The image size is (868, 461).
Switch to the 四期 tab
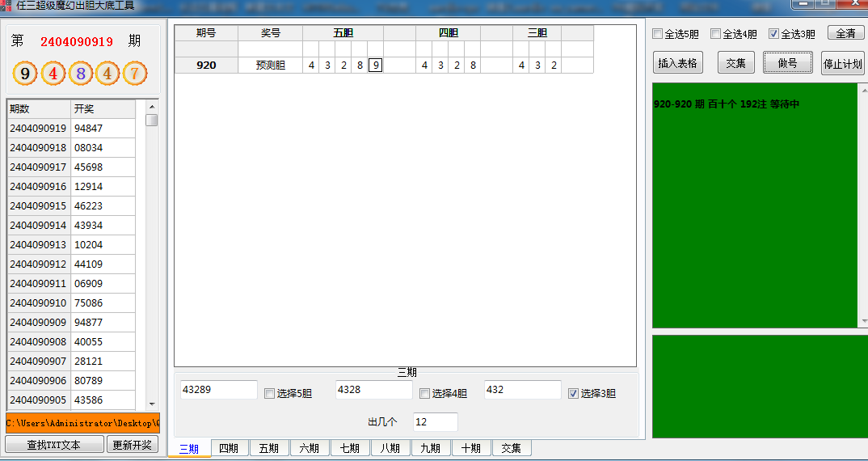tap(229, 448)
